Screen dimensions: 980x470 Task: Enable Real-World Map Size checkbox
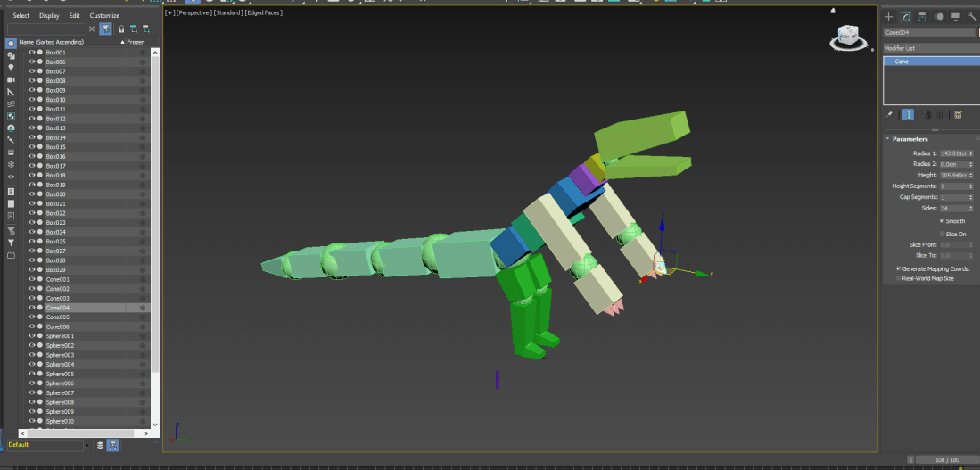click(x=899, y=278)
